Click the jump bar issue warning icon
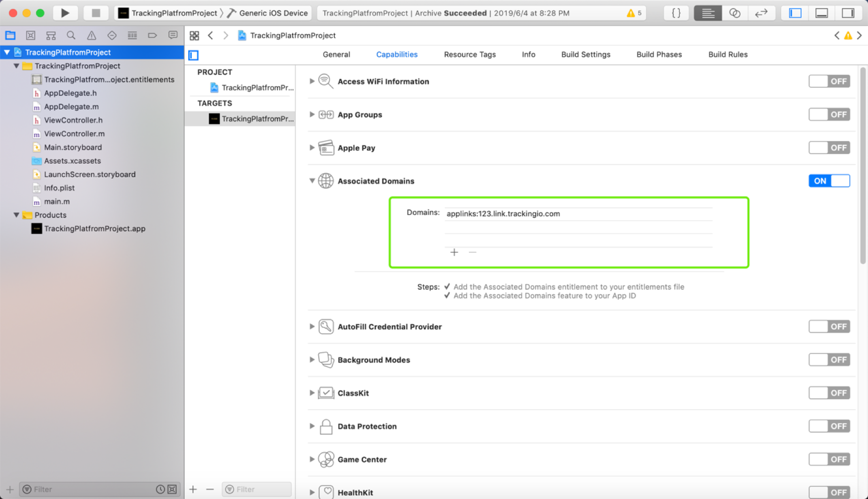This screenshot has height=499, width=868. pyautogui.click(x=848, y=35)
